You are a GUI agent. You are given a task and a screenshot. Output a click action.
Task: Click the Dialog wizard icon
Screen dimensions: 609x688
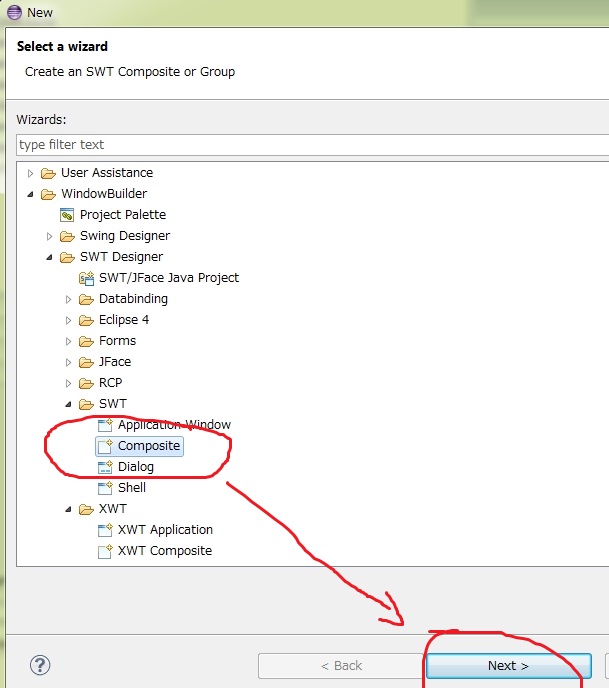click(x=105, y=467)
